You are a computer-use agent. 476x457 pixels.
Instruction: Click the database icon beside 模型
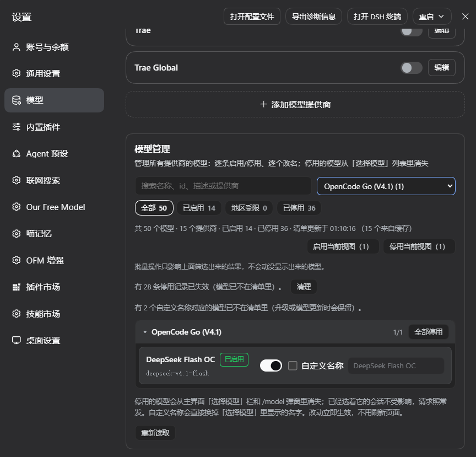(17, 100)
